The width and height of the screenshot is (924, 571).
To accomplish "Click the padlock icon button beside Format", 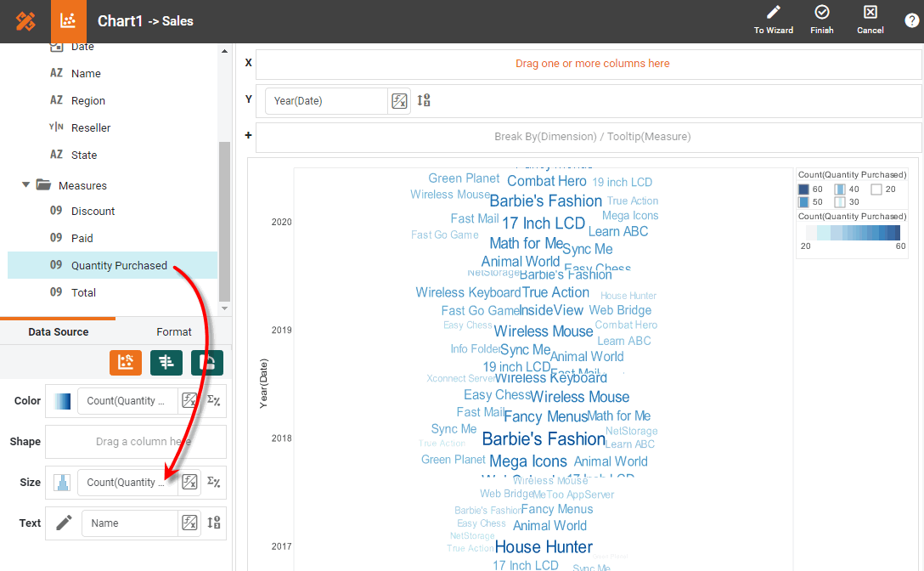I will 207,362.
